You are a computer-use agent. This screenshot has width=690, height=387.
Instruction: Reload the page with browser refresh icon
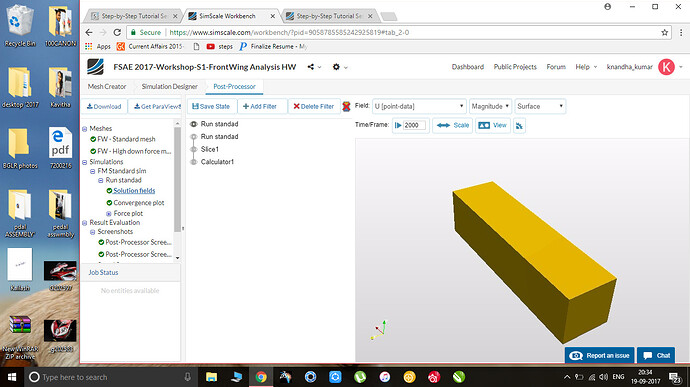[x=117, y=33]
